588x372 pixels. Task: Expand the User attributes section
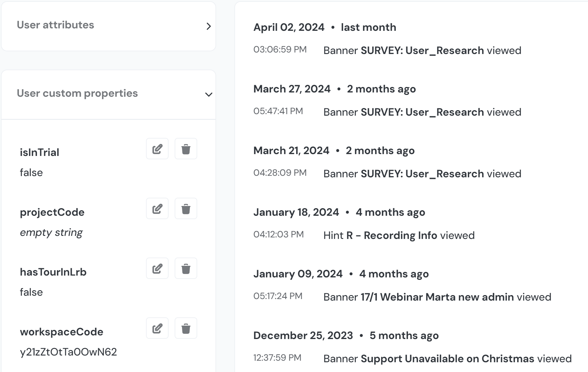(208, 26)
